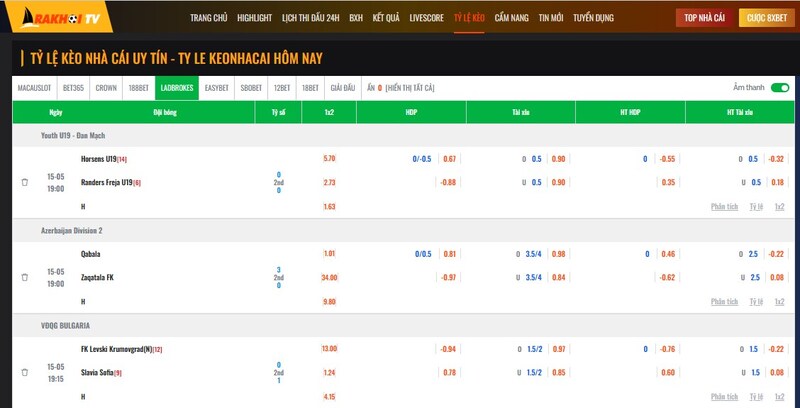Open Trang Chủ home page
Viewport: 800px width, 408px height.
(209, 18)
